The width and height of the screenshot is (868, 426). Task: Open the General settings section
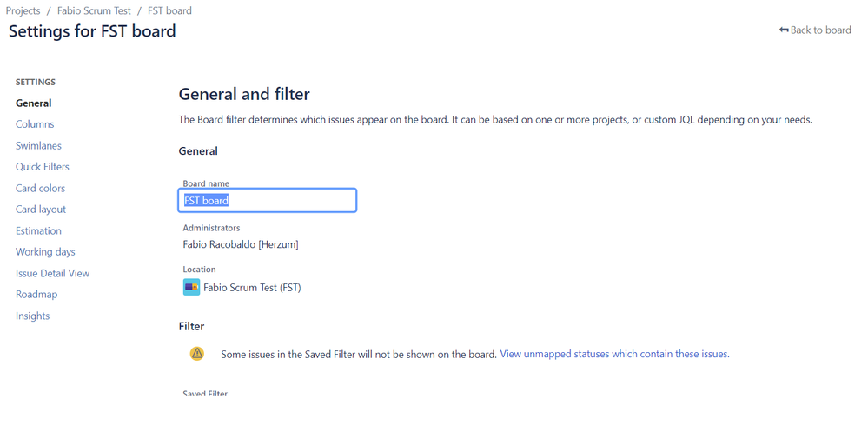click(34, 103)
